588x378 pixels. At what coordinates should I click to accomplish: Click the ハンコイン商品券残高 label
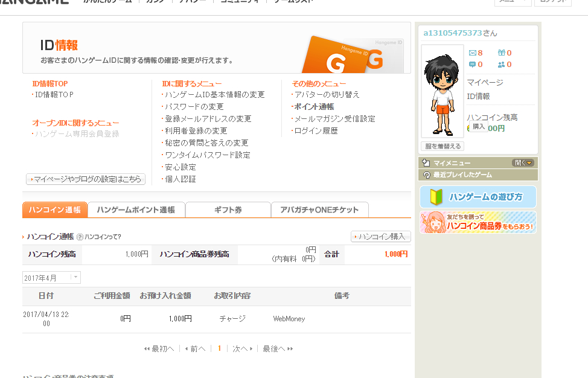(x=194, y=254)
